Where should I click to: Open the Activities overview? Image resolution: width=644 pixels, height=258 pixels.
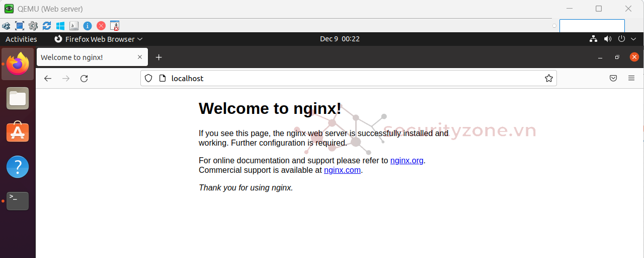pyautogui.click(x=21, y=39)
